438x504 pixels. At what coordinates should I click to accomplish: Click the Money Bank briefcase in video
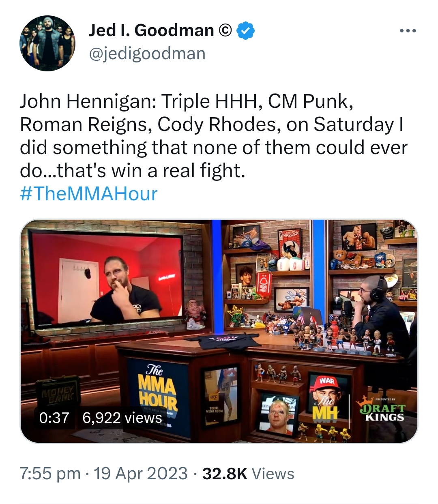[58, 392]
